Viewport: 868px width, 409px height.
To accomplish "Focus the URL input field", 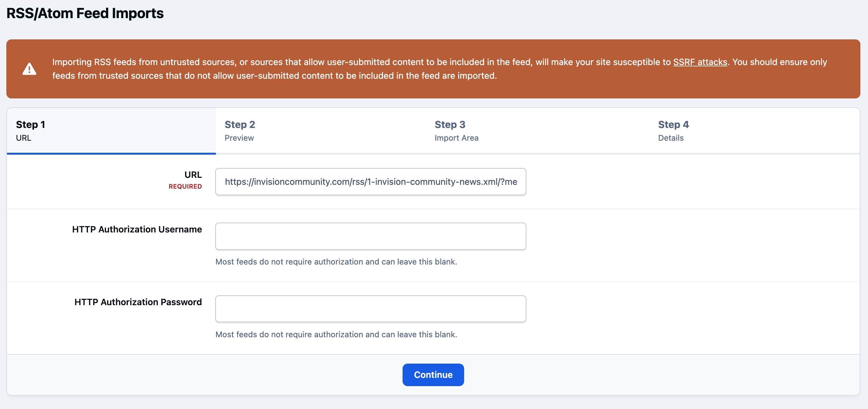I will (371, 182).
